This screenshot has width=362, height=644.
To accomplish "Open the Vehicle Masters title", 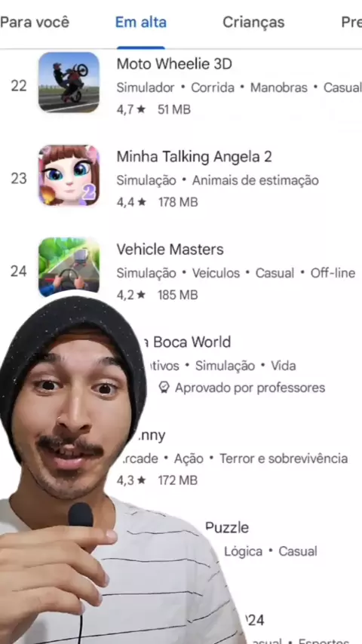I will pos(170,250).
